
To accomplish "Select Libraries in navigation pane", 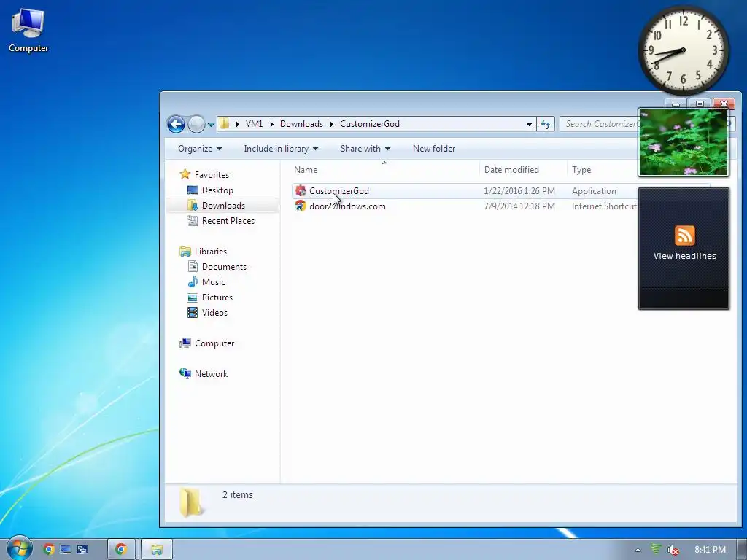I will click(x=210, y=251).
